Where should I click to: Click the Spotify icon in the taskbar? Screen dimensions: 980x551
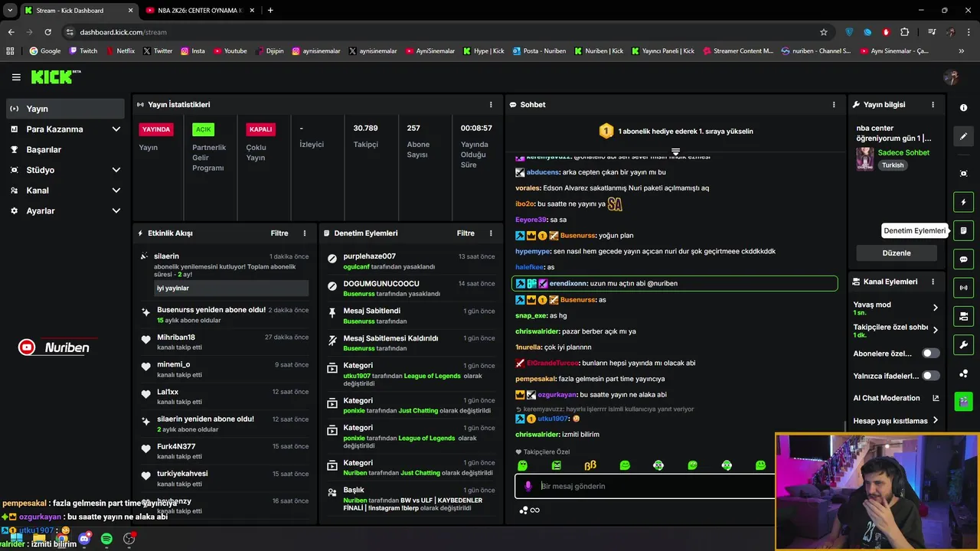tap(106, 539)
